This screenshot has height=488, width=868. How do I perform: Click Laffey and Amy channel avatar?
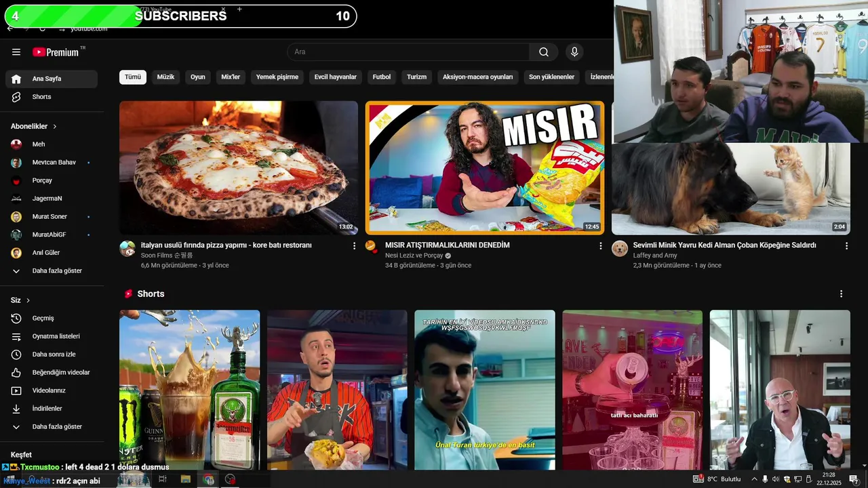coord(620,249)
